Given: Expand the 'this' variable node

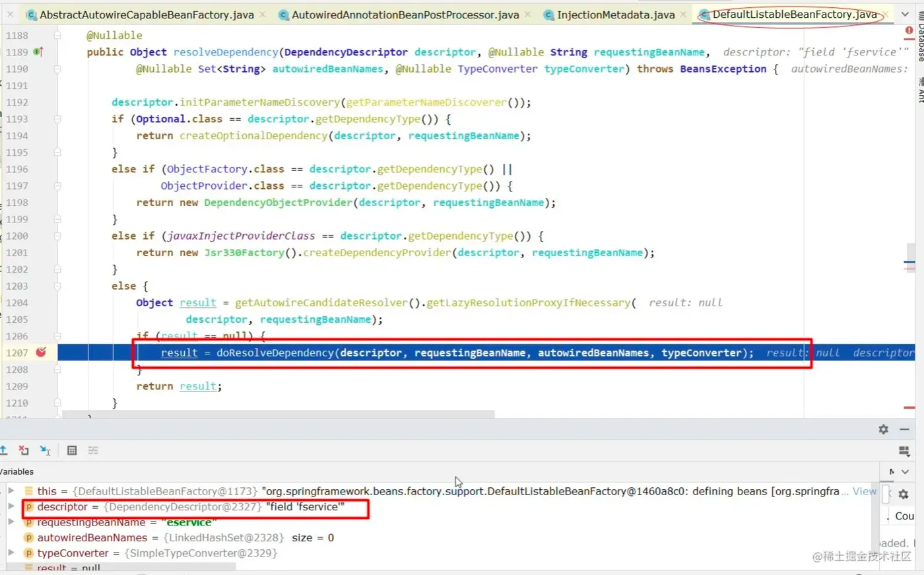Looking at the screenshot, I should click(11, 490).
